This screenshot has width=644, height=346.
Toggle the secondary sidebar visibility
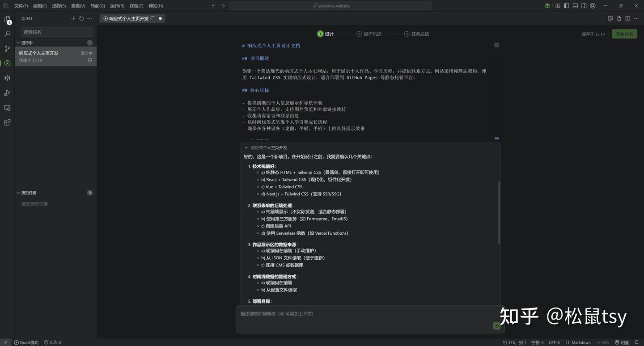[583, 5]
